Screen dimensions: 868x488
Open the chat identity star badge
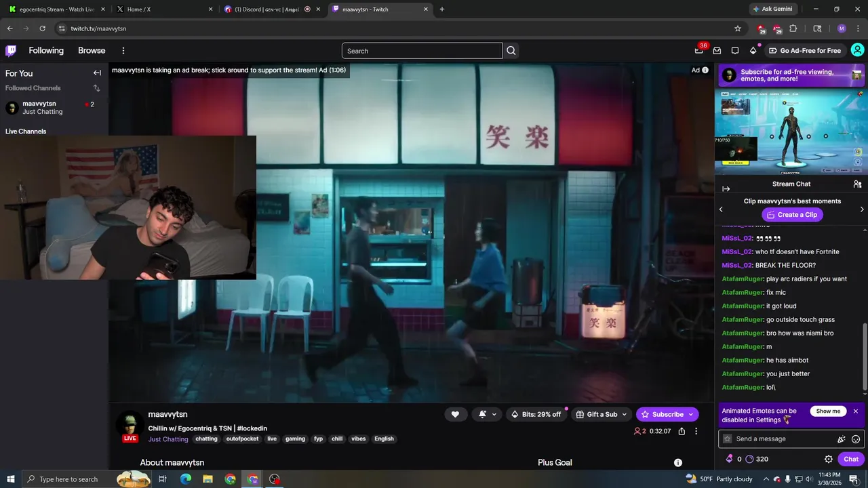click(728, 439)
